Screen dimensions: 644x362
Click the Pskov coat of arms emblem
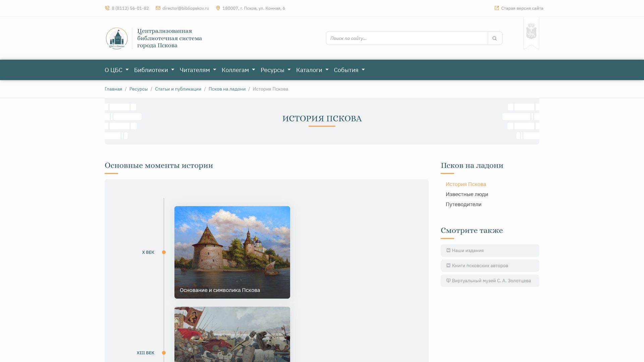click(x=531, y=31)
